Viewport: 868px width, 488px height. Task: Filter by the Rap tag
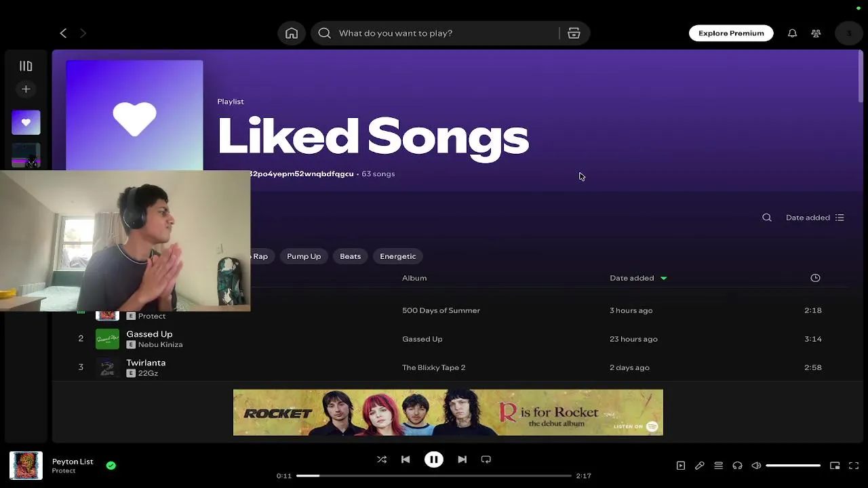(261, 256)
